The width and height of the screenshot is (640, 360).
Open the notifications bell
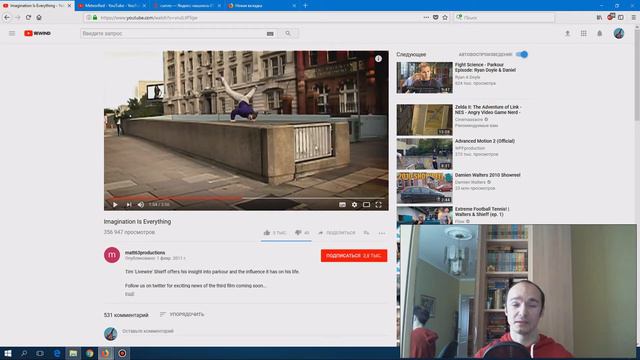pyautogui.click(x=600, y=33)
